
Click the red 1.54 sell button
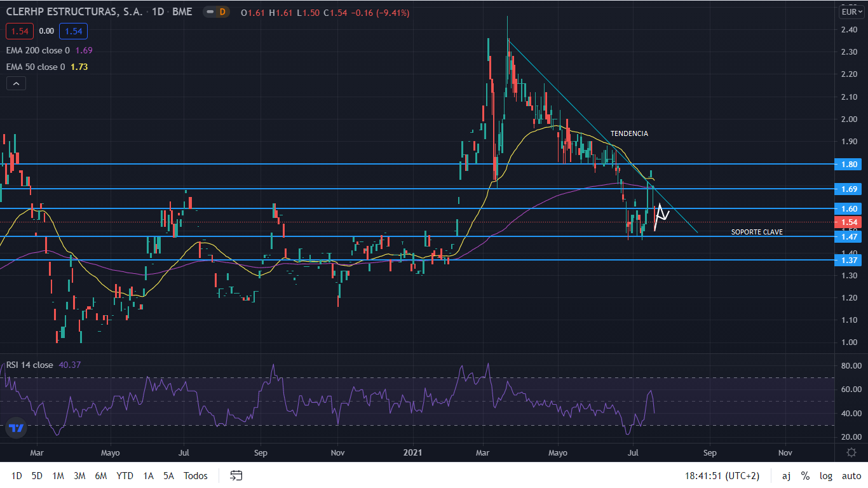[x=18, y=30]
